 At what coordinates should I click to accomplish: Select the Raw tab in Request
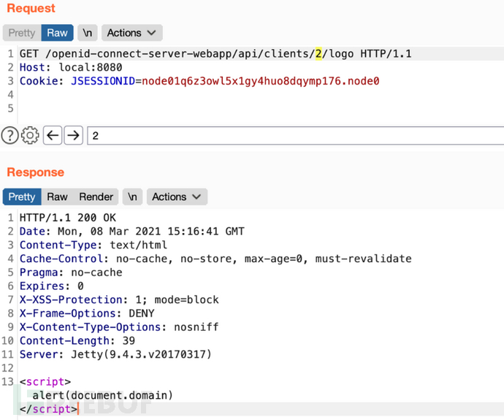pyautogui.click(x=58, y=33)
